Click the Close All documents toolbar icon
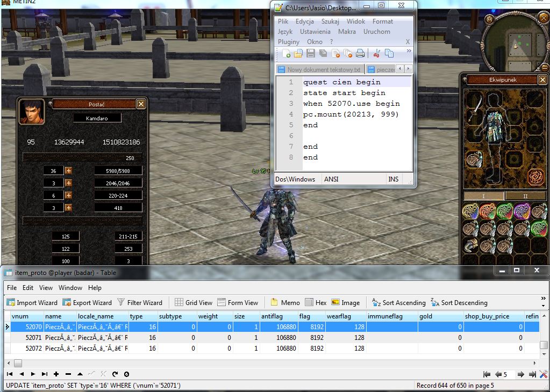The width and height of the screenshot is (550, 392). 348,54
